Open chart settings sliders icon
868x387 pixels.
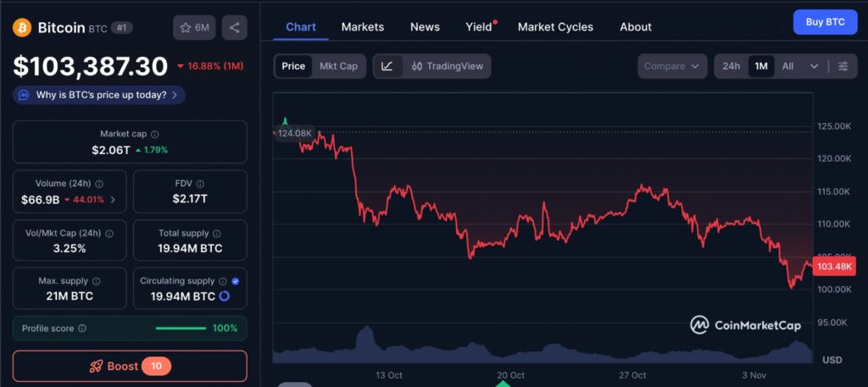[x=843, y=66]
